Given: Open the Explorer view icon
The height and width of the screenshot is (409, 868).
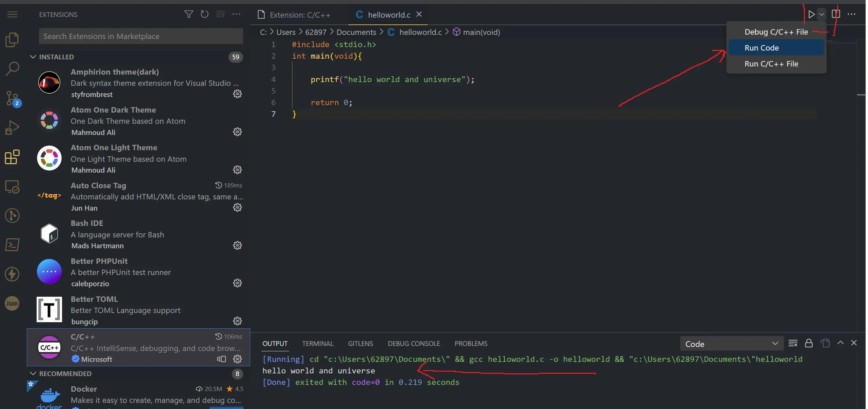Looking at the screenshot, I should pos(12,40).
